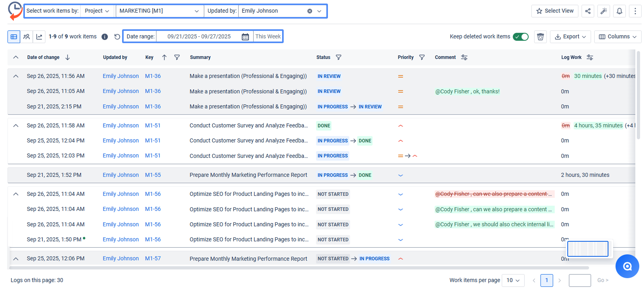This screenshot has height=288, width=644.
Task: Switch to the chart view
Action: (39, 37)
